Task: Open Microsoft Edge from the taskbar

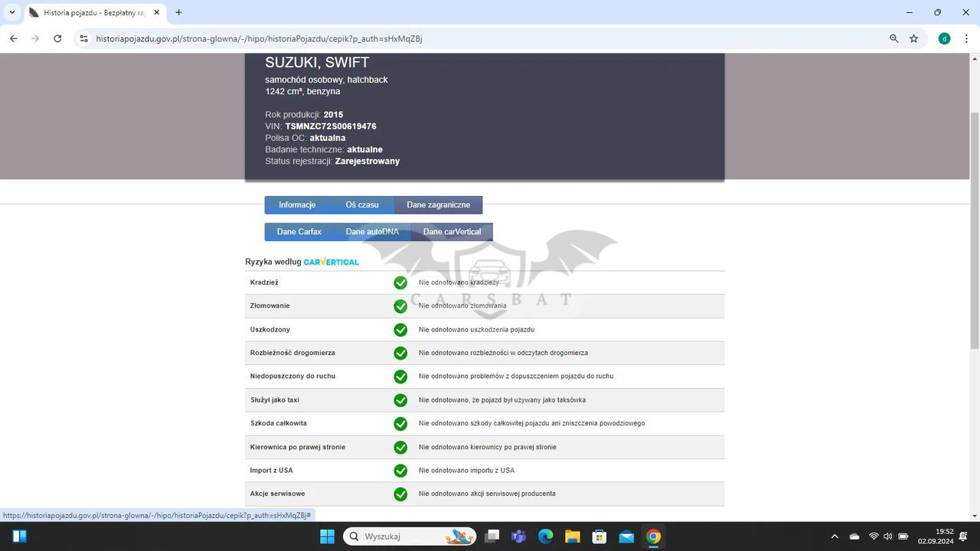Action: tap(545, 536)
